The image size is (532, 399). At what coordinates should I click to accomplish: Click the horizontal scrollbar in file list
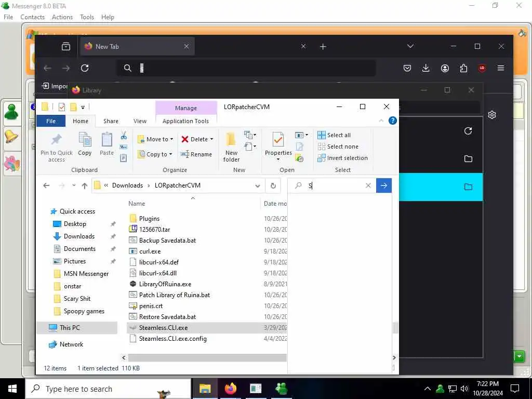207,357
